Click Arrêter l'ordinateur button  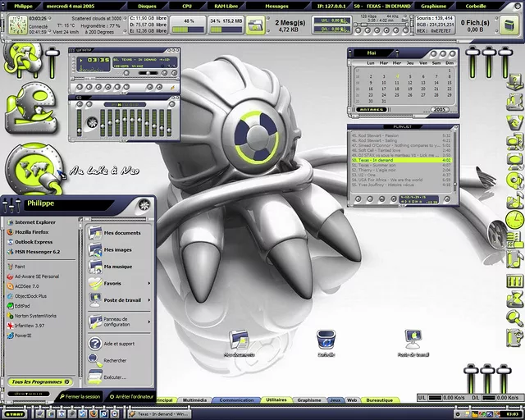tap(130, 396)
